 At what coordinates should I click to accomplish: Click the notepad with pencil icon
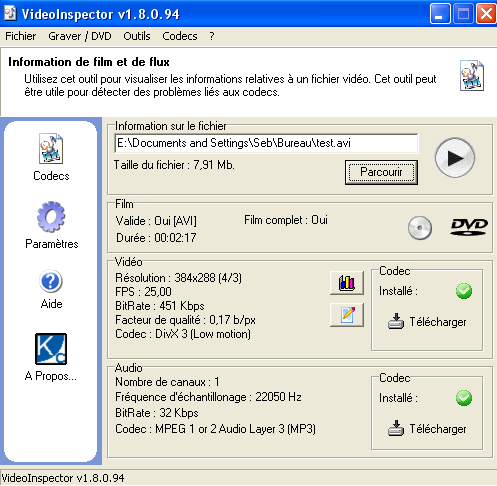(347, 315)
